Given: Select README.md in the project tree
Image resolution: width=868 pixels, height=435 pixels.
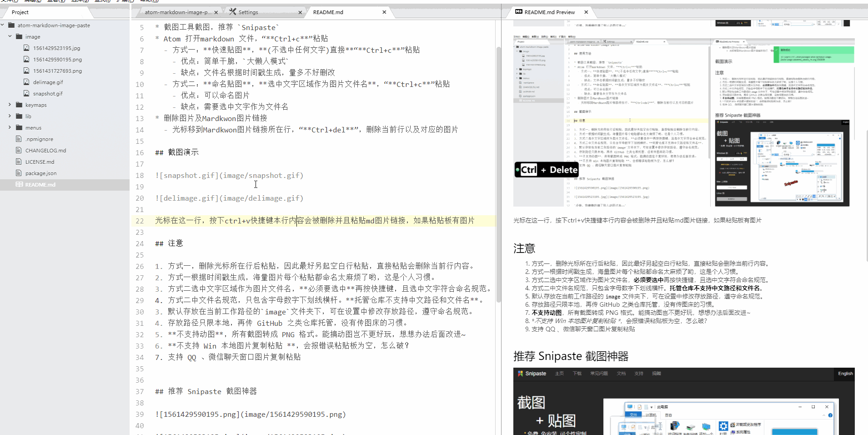Looking at the screenshot, I should tap(65, 184).
